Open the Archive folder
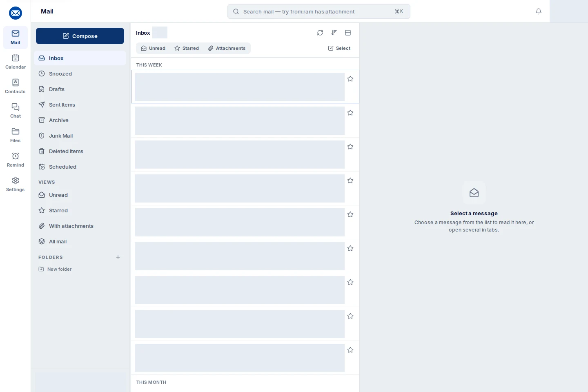 pyautogui.click(x=80, y=120)
